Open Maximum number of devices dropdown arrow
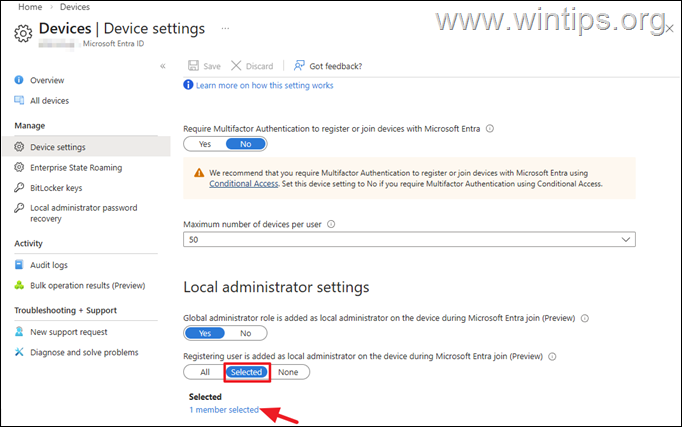 [x=625, y=240]
